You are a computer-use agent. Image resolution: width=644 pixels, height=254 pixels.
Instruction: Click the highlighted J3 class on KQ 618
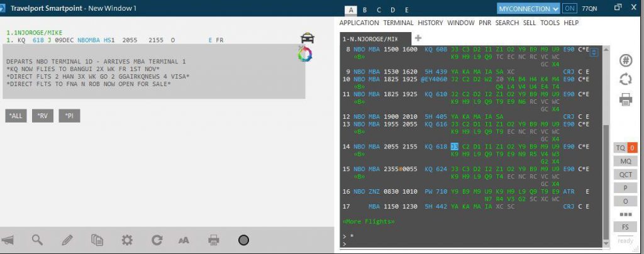click(454, 146)
